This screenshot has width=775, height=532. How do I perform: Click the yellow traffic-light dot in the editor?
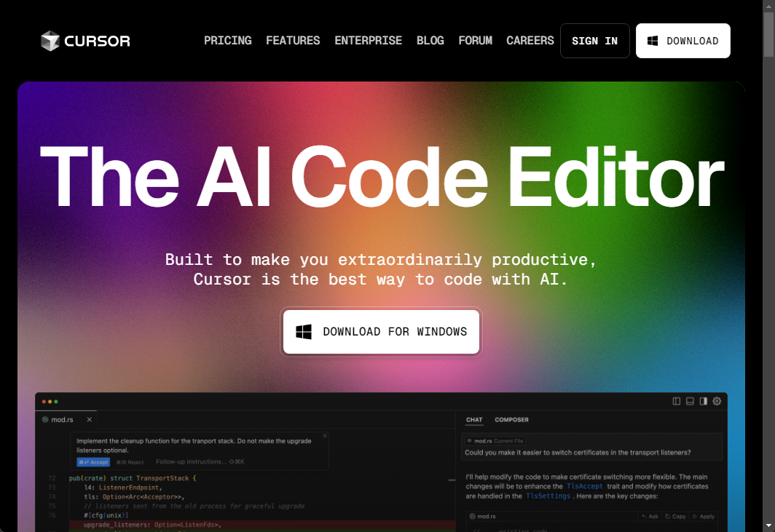pyautogui.click(x=50, y=402)
